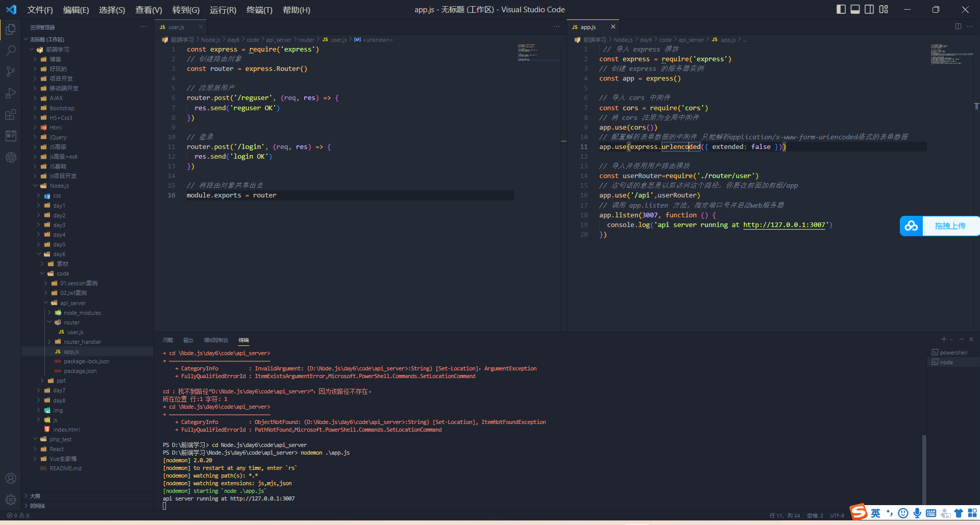Close the terminal panel

(971, 339)
